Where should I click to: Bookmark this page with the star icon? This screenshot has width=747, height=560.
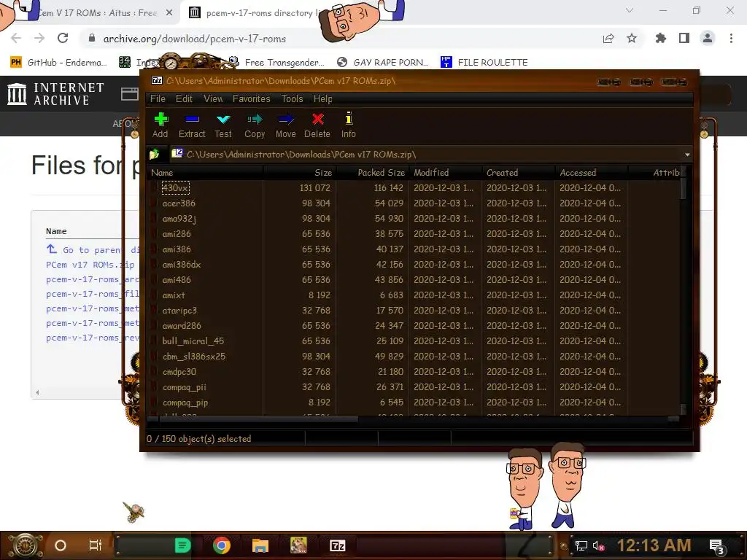click(632, 38)
